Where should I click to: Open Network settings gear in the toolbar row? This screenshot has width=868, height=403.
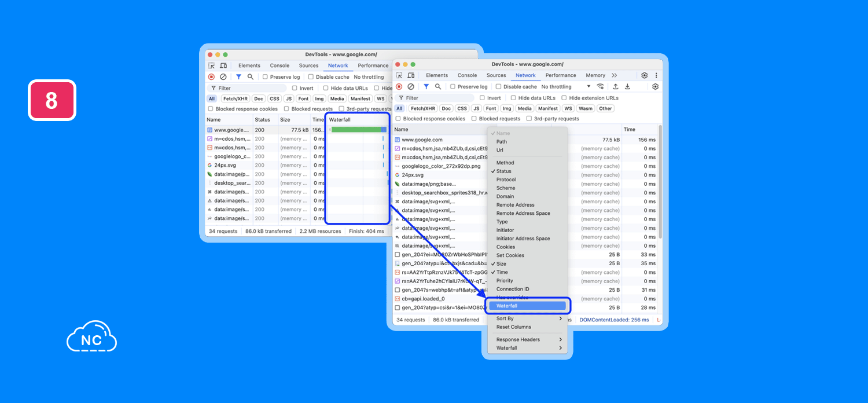[x=655, y=87]
